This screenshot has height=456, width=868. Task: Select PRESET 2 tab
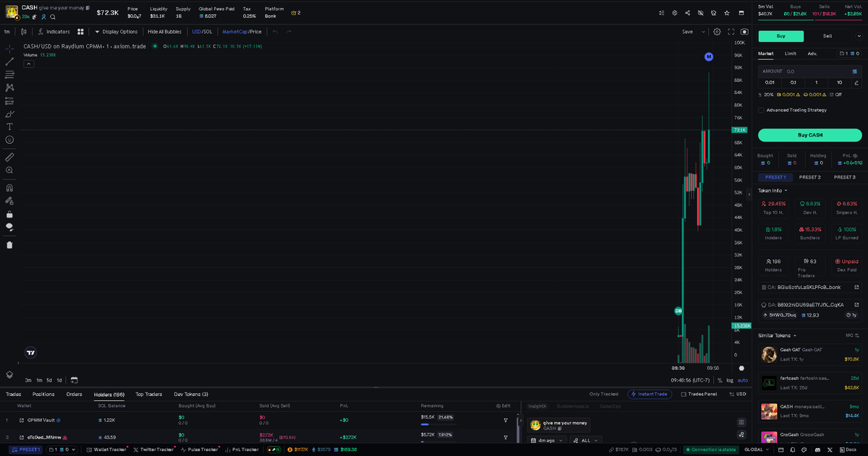click(809, 177)
